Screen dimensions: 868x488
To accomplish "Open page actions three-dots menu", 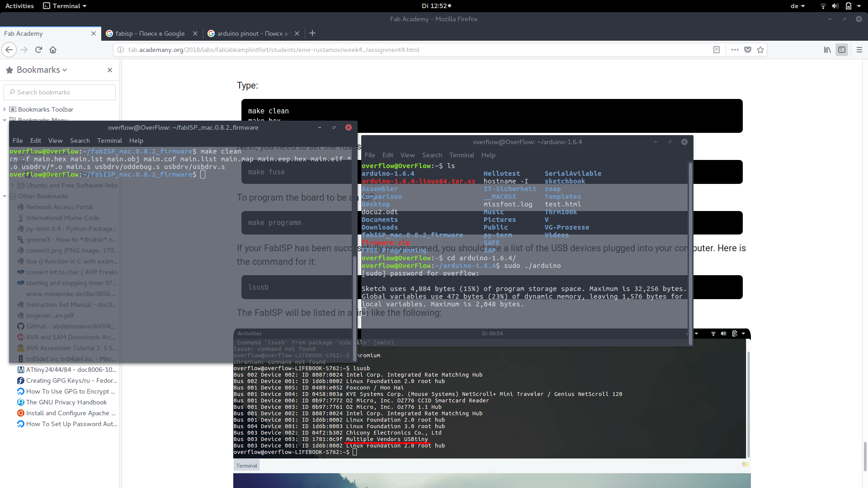I will pyautogui.click(x=735, y=50).
